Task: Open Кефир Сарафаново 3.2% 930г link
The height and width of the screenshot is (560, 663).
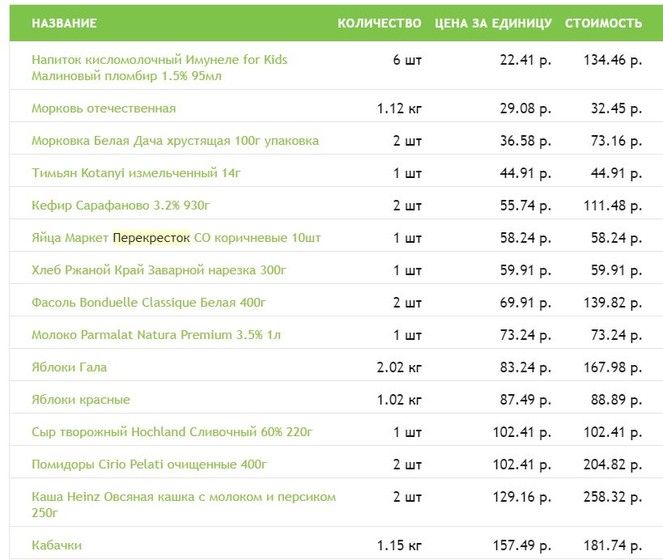Action: (121, 205)
